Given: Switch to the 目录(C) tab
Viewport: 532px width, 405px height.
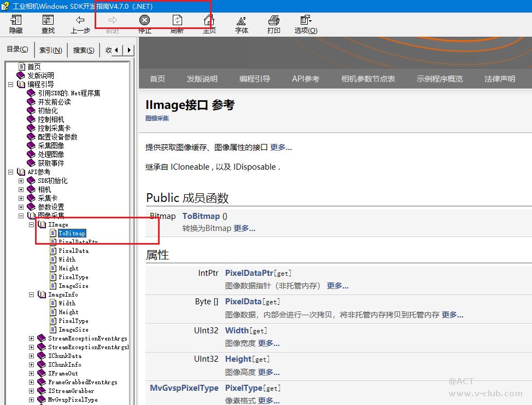Looking at the screenshot, I should pyautogui.click(x=17, y=49).
